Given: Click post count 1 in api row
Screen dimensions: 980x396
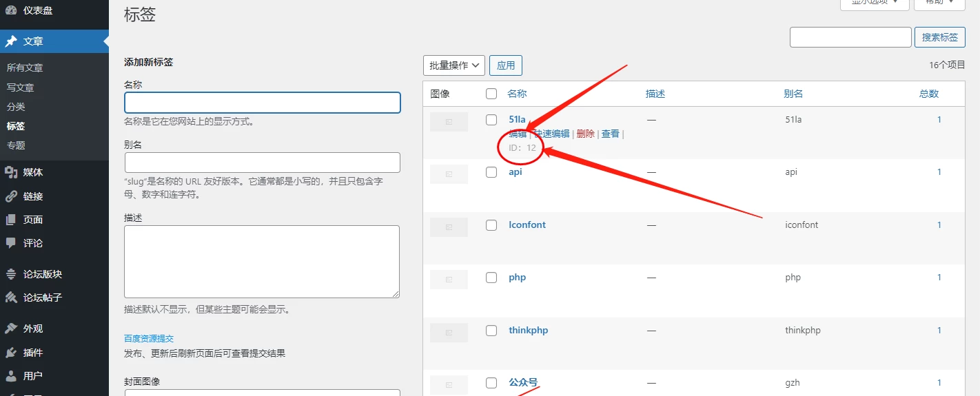Looking at the screenshot, I should (x=939, y=172).
